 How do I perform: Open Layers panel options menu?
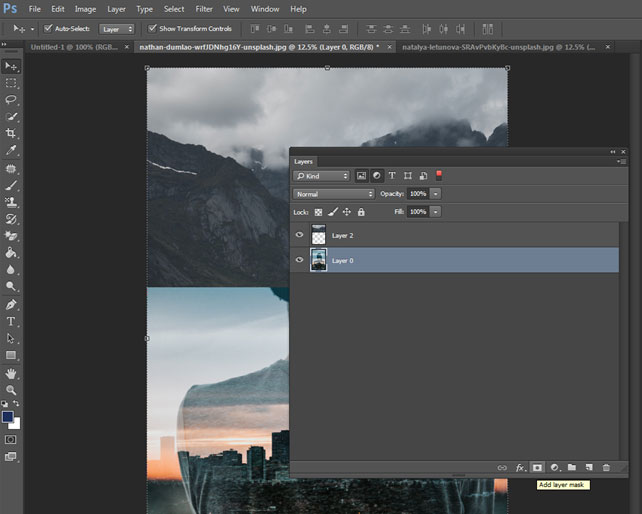[622, 161]
